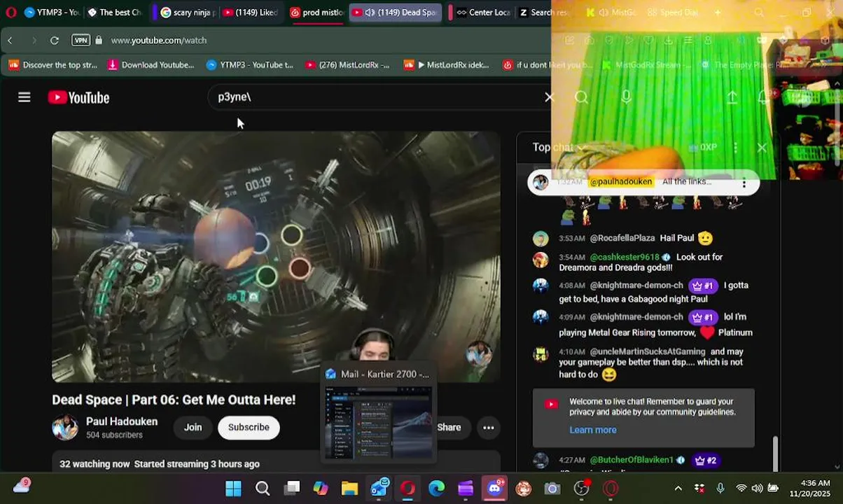The image size is (843, 504).
Task: Launch Copilot from the taskbar
Action: click(x=321, y=488)
